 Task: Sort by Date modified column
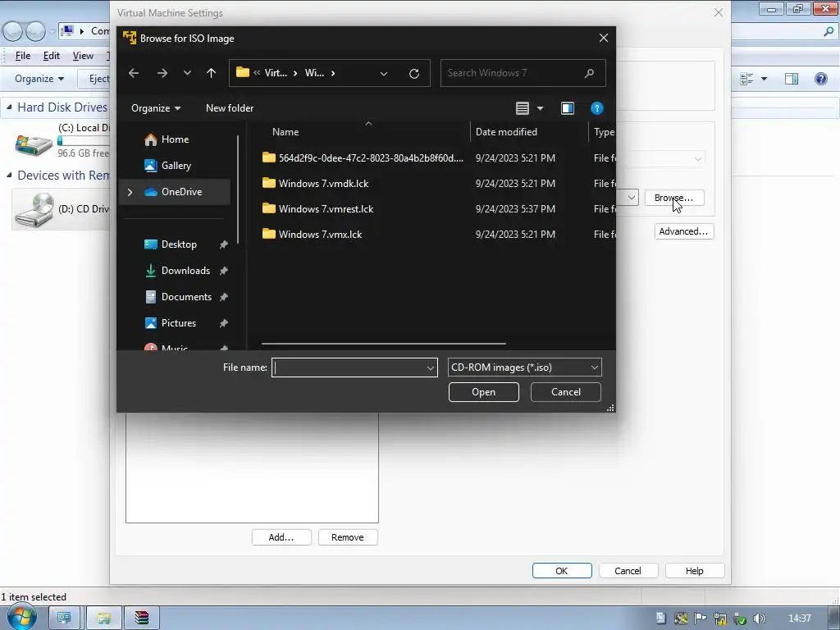[x=506, y=132]
